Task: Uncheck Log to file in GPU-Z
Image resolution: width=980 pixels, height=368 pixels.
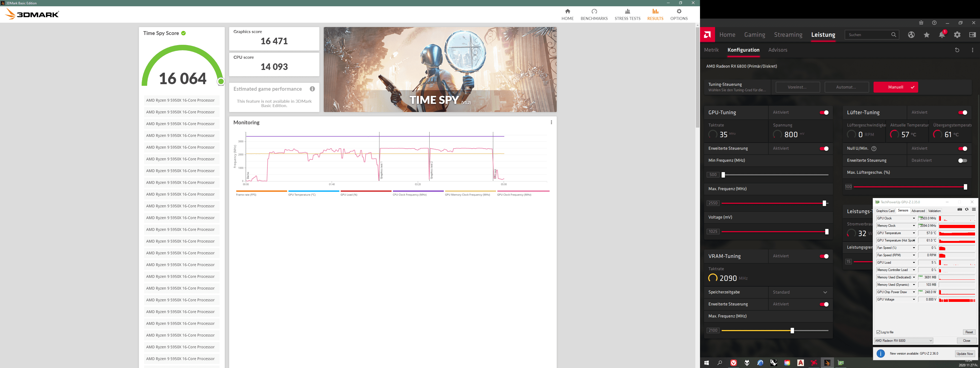Action: pyautogui.click(x=879, y=332)
